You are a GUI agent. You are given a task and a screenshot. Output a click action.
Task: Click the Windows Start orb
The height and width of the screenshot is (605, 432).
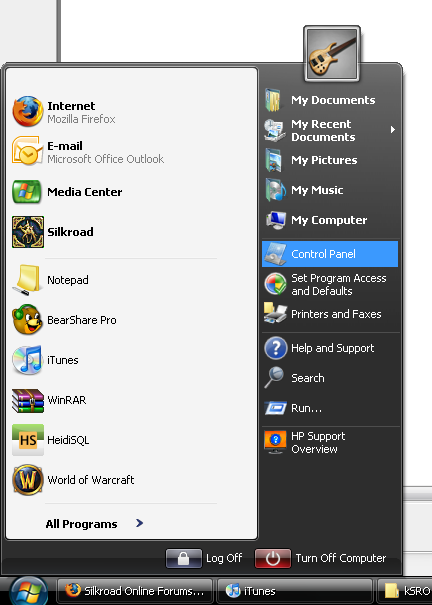click(x=29, y=591)
